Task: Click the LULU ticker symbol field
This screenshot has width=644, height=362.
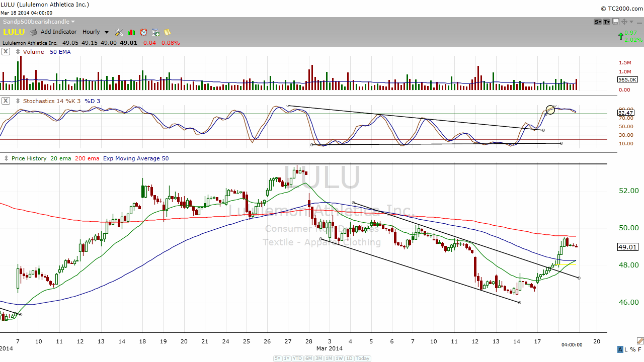Action: (x=14, y=32)
